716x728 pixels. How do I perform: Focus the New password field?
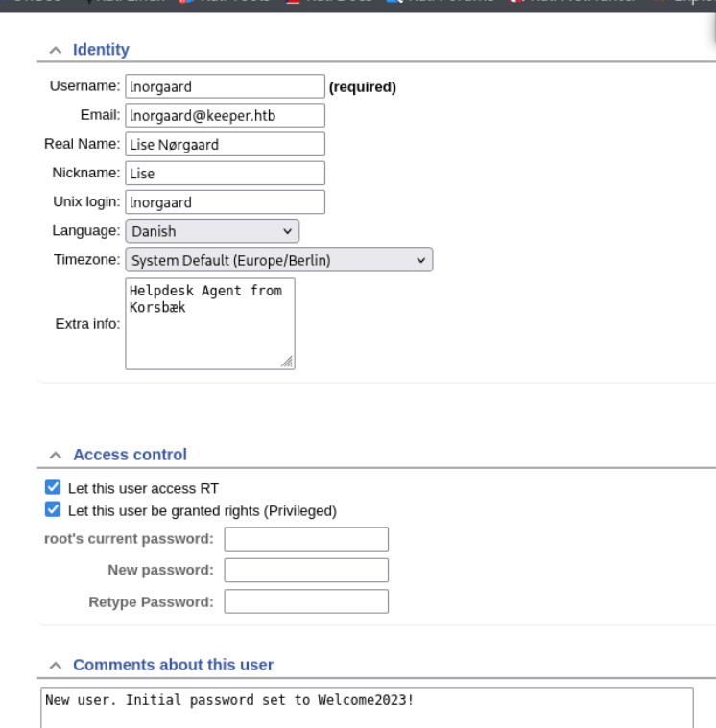tap(305, 571)
